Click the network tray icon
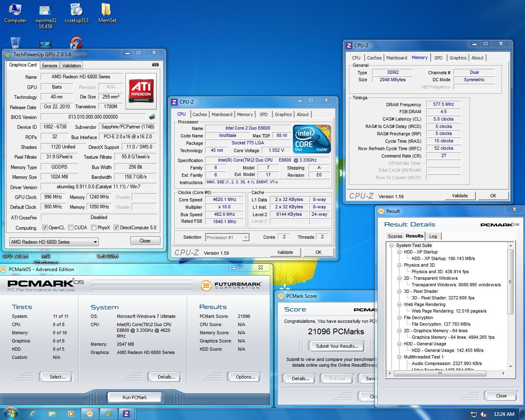The height and width of the screenshot is (420, 525). tap(474, 414)
